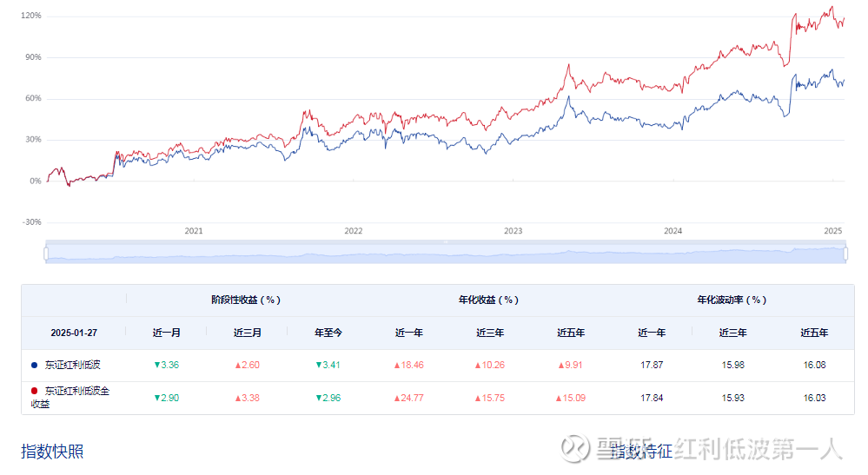
Task: Click the red up arrow value 10.26
Action: tap(489, 365)
